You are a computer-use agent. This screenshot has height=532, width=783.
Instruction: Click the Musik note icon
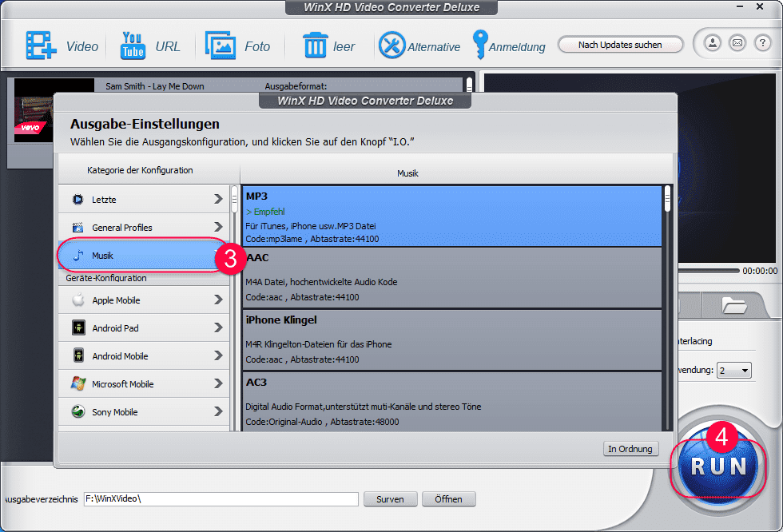(78, 256)
